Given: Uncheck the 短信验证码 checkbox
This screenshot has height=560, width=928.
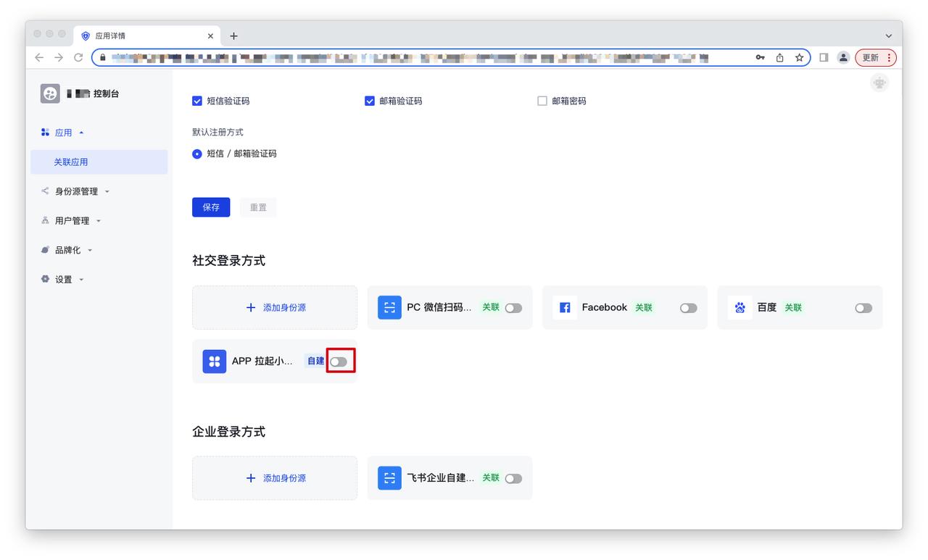Looking at the screenshot, I should [197, 101].
